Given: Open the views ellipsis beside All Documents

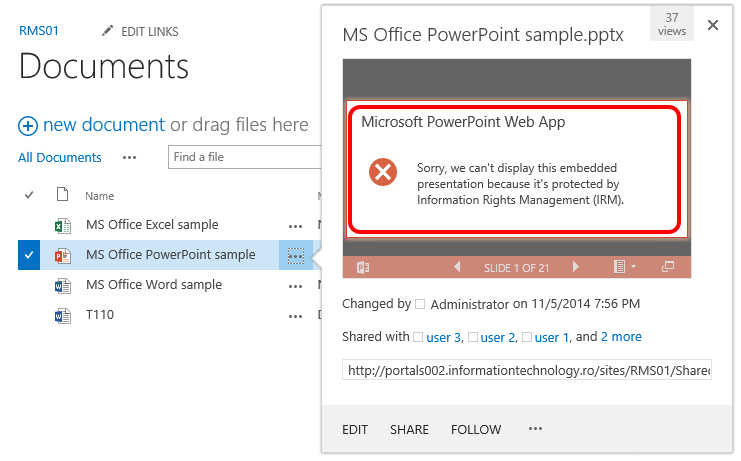Looking at the screenshot, I should click(x=129, y=158).
